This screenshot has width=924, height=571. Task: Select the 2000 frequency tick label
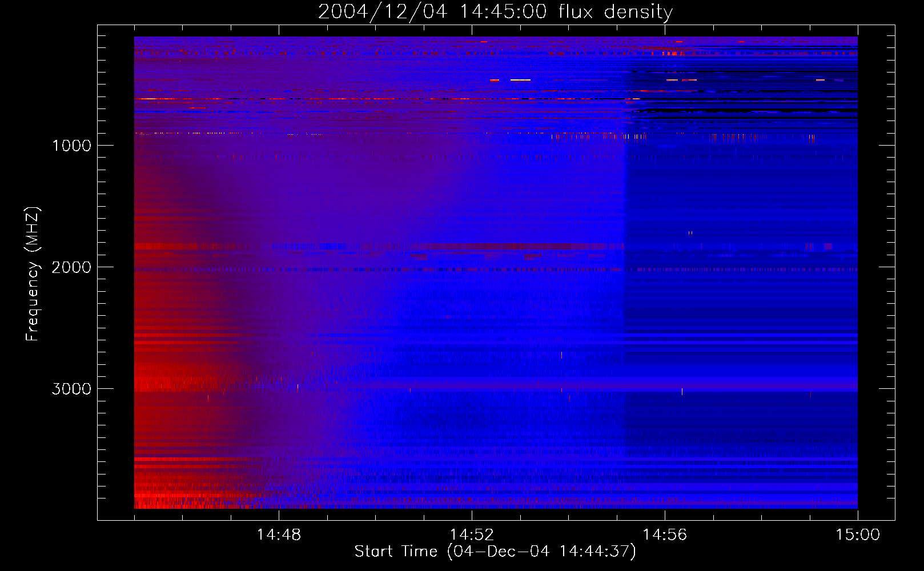pos(71,267)
